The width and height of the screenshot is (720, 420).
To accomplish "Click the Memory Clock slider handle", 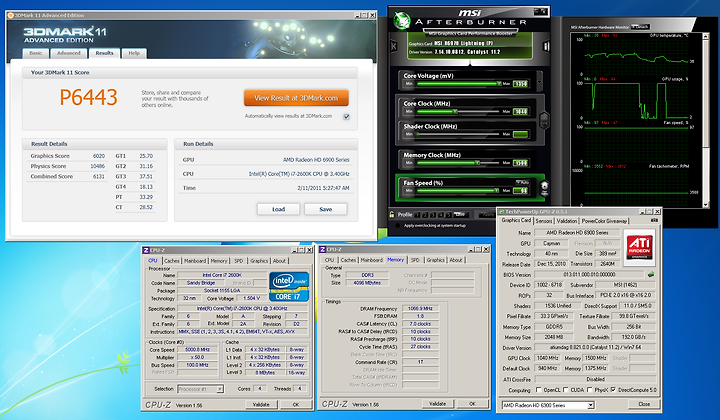I will [477, 163].
